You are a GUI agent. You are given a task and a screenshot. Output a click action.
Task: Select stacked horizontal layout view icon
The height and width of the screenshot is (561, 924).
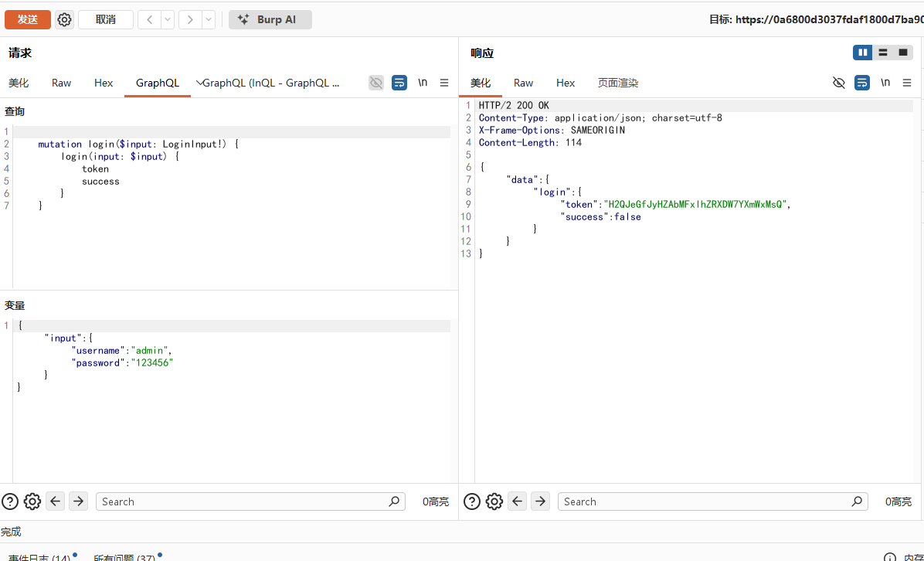click(x=883, y=53)
